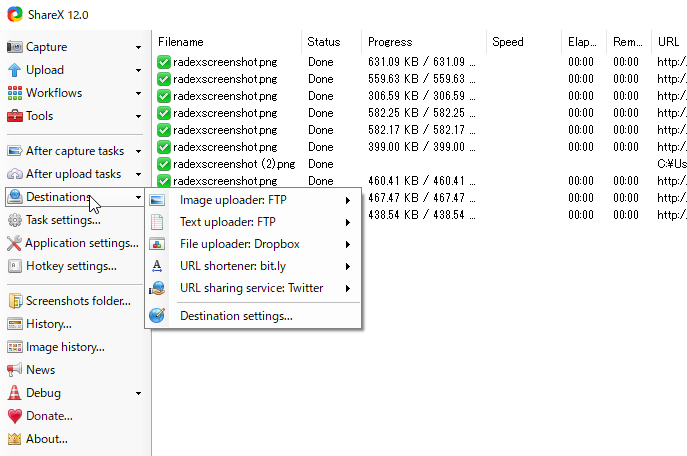The image size is (687, 456).
Task: Click the Upload arrow icon
Action: coord(14,70)
